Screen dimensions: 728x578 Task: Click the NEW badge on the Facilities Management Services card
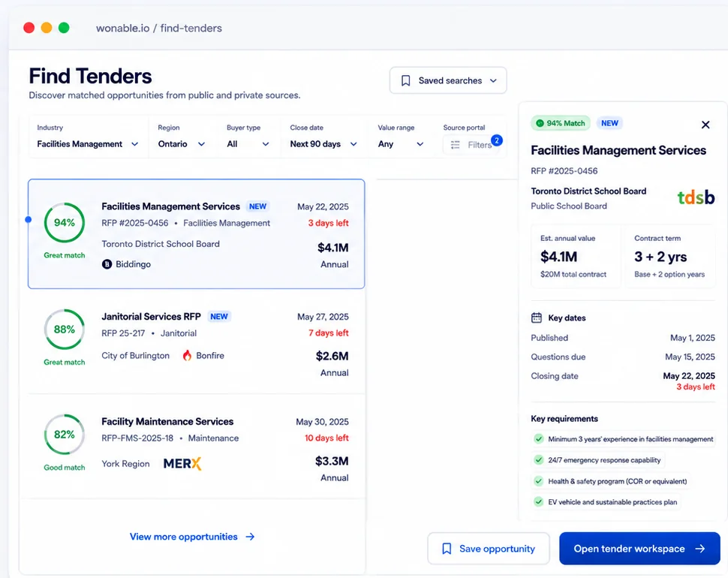[257, 206]
